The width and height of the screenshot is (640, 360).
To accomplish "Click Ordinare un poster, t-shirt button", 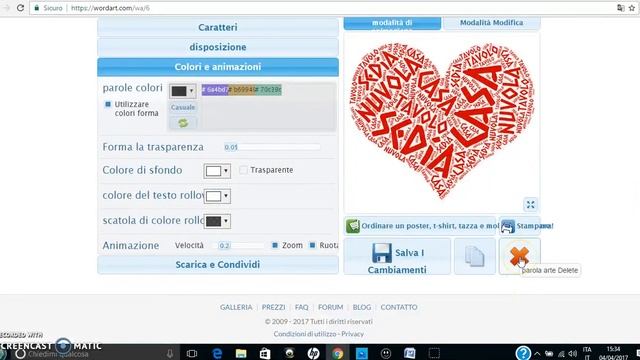I will pyautogui.click(x=420, y=226).
